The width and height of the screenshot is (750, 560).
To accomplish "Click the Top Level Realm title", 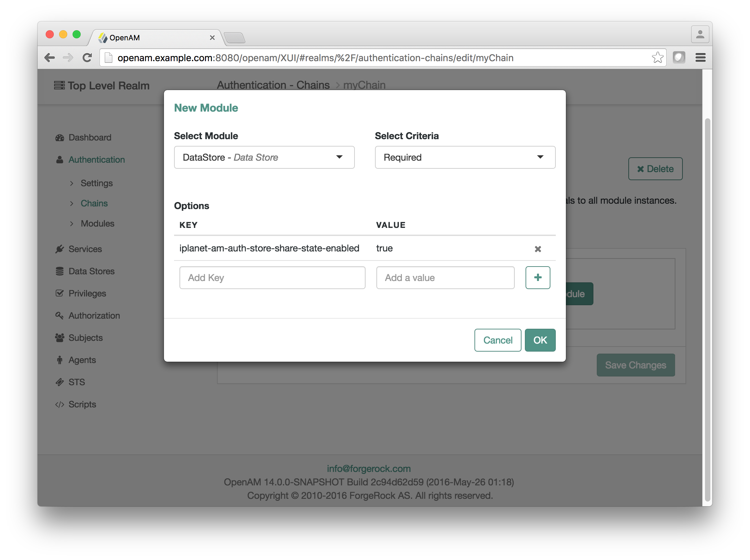I will pos(109,86).
